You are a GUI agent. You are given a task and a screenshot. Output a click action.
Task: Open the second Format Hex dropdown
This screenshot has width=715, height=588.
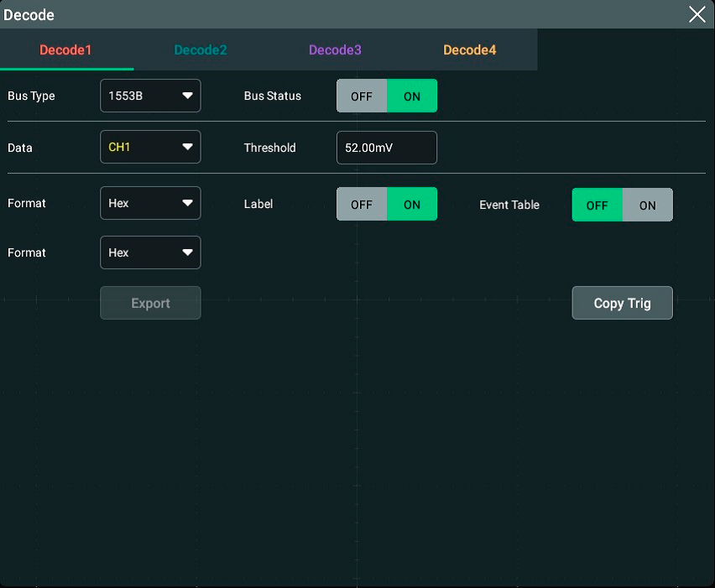coord(149,252)
